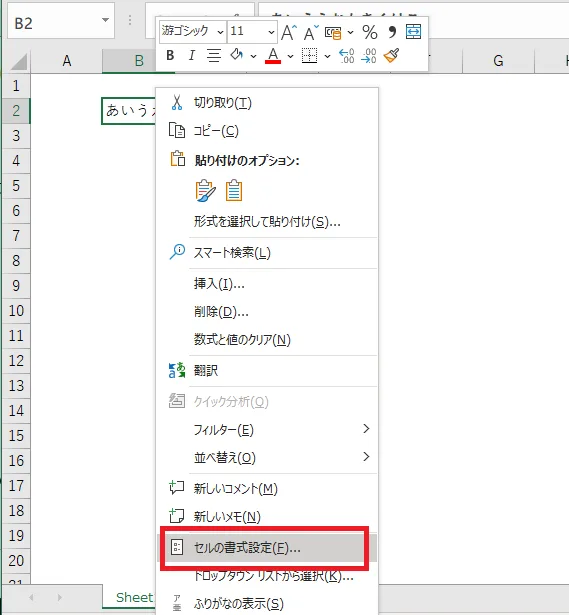Image resolution: width=569 pixels, height=615 pixels.
Task: Select row 1 header
Action: click(x=16, y=86)
